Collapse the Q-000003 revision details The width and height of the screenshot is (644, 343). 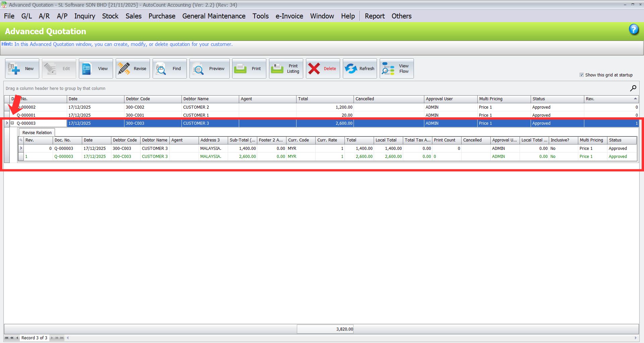point(12,123)
